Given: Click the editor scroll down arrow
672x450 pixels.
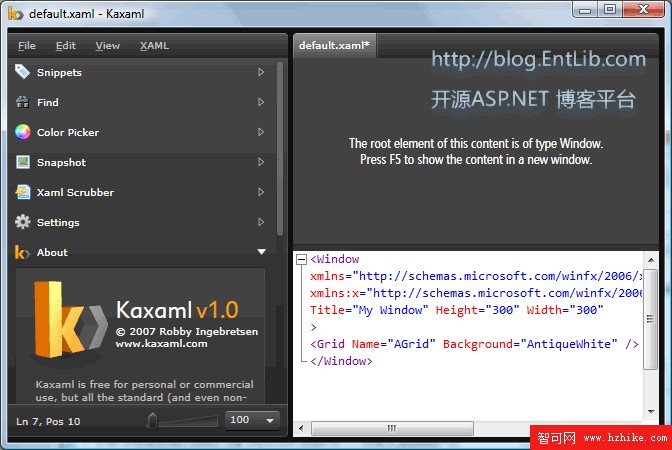Looking at the screenshot, I should [x=651, y=411].
